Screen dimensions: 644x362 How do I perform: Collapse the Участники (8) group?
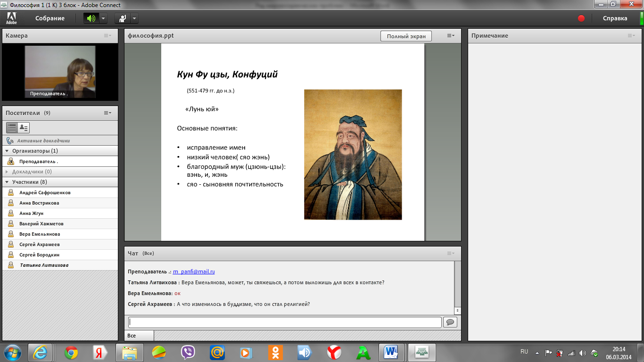(7, 182)
